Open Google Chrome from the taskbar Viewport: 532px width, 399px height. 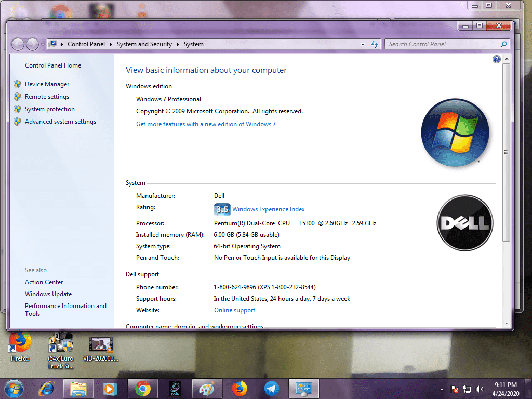coord(142,389)
